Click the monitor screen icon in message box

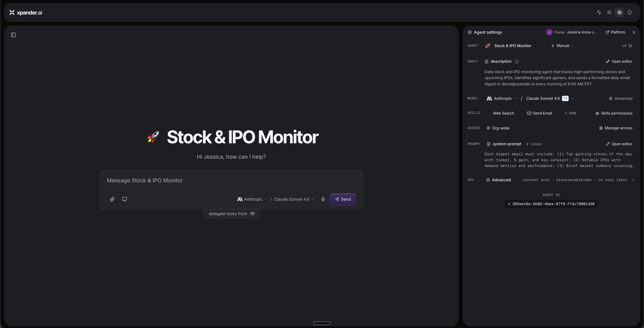click(x=125, y=199)
